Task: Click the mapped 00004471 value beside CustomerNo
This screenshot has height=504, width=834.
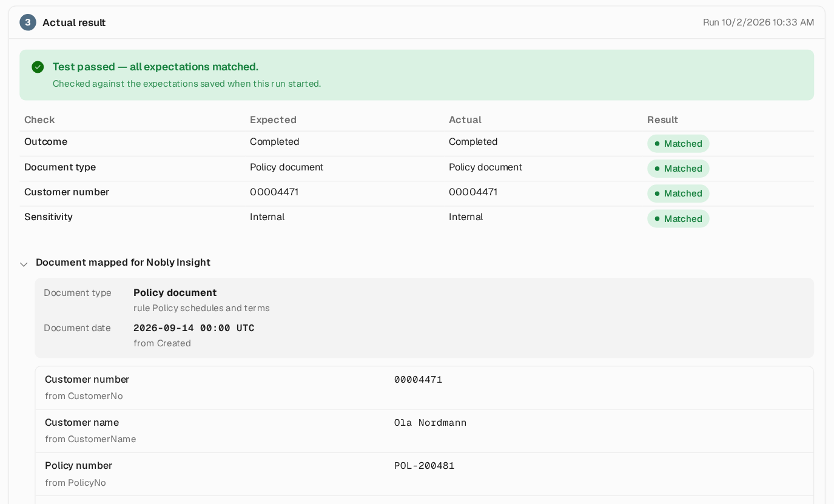Action: (x=419, y=380)
